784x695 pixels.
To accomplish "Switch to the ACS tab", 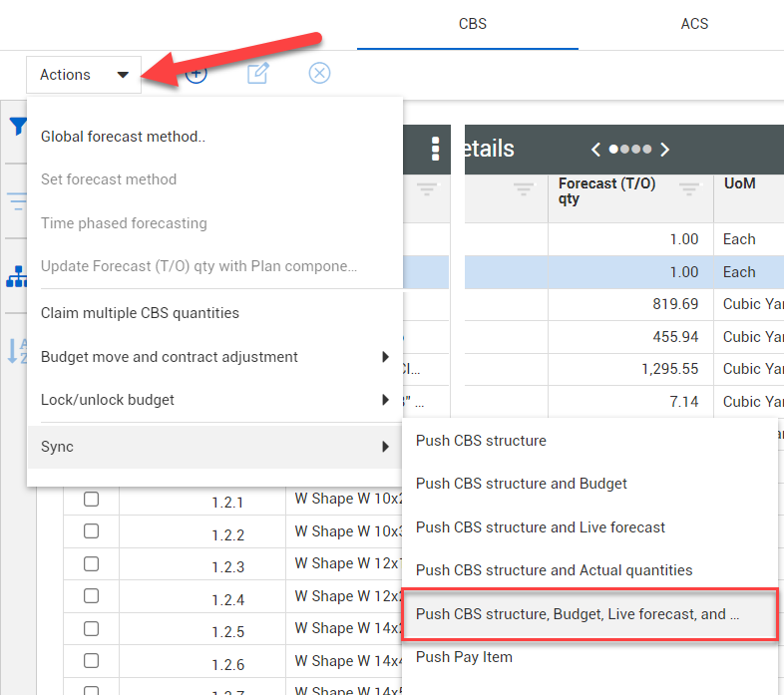I will tap(694, 24).
